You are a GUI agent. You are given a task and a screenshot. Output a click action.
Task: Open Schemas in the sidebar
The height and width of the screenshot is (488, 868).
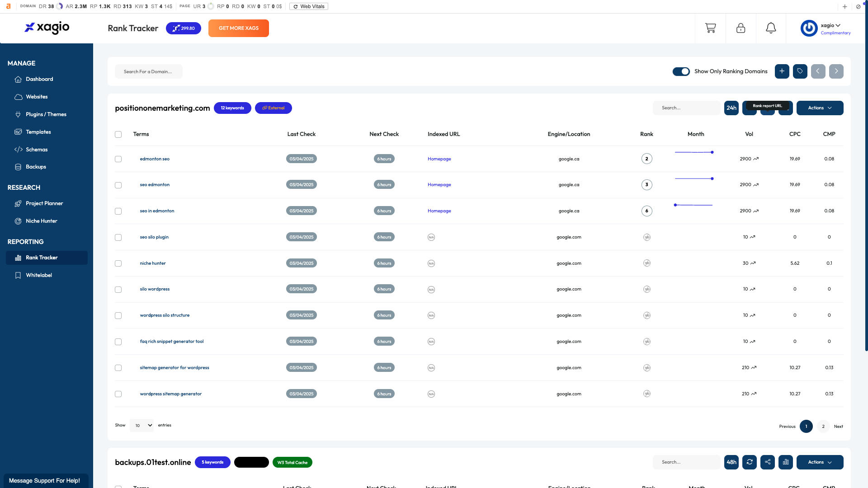point(36,150)
